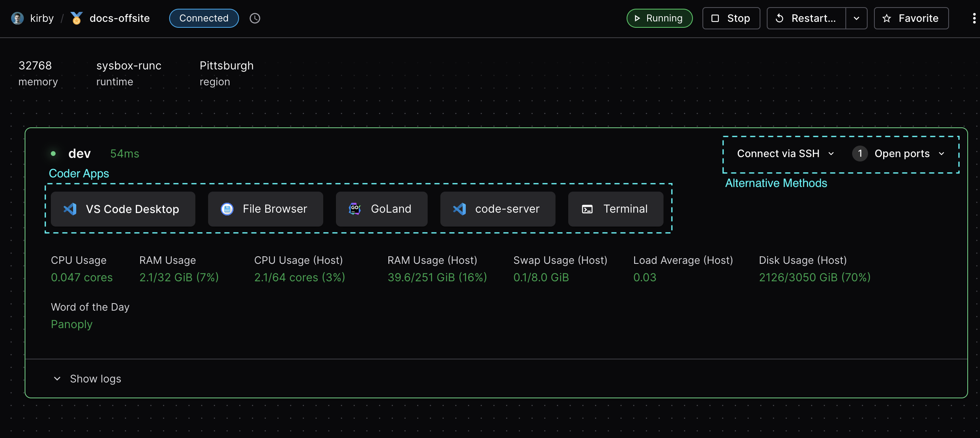Expand Connect via SSH dropdown

[x=785, y=154]
